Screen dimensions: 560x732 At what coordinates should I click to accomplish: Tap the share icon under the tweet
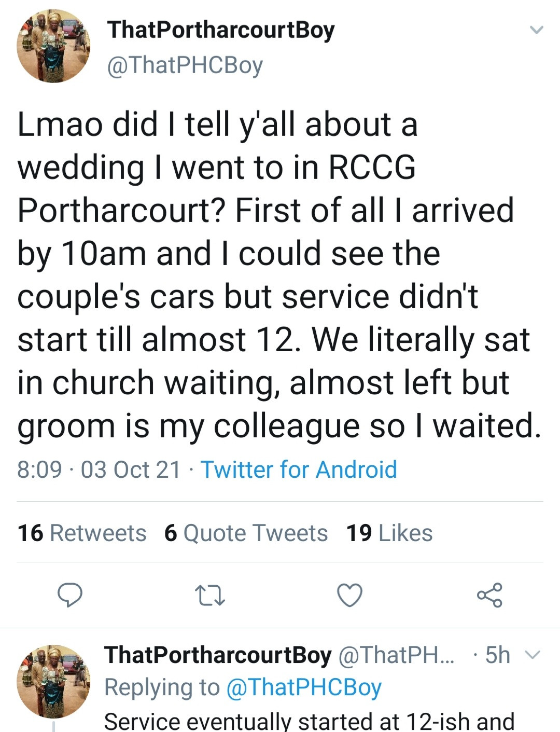pos(489,595)
